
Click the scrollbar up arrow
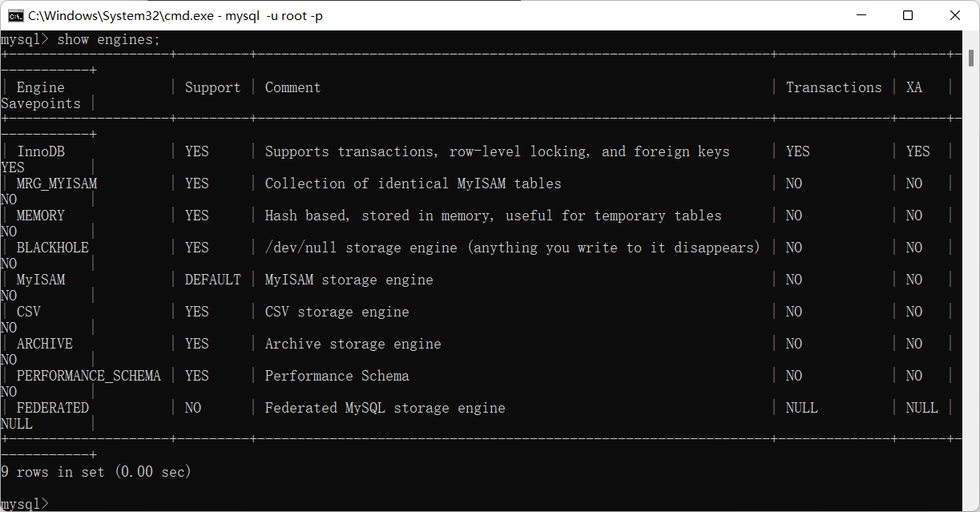pos(970,38)
